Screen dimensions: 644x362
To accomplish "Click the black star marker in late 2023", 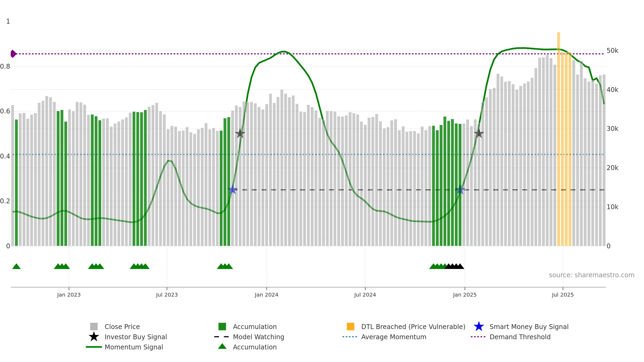I will click(240, 133).
